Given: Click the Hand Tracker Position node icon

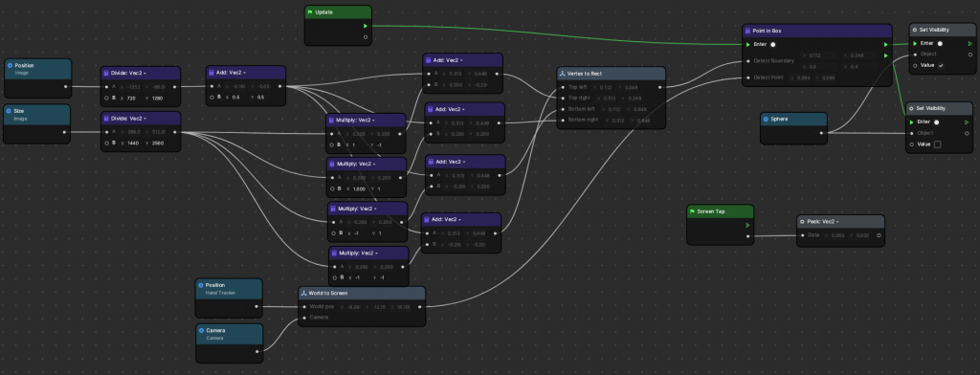Looking at the screenshot, I should [201, 285].
